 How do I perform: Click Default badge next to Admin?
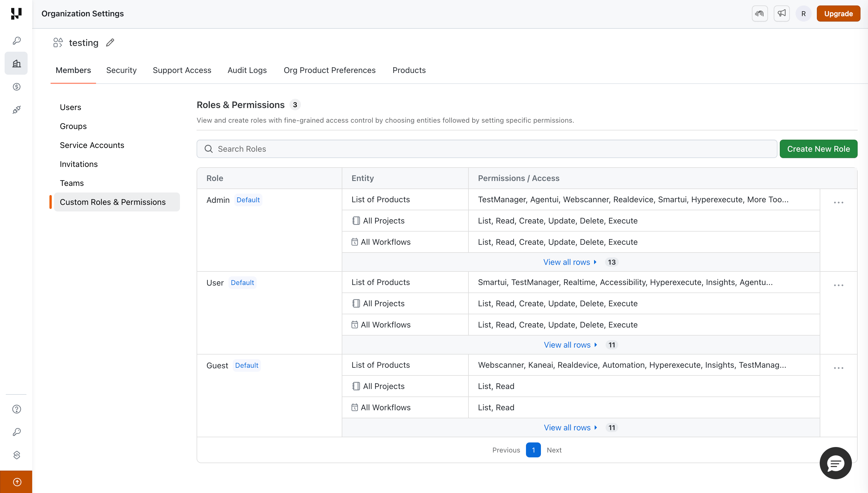pyautogui.click(x=248, y=200)
